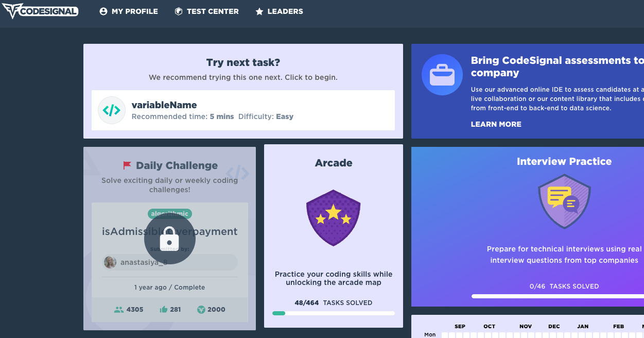
Task: Click the isAdmissibleOverpayment challenge title
Action: (x=170, y=231)
